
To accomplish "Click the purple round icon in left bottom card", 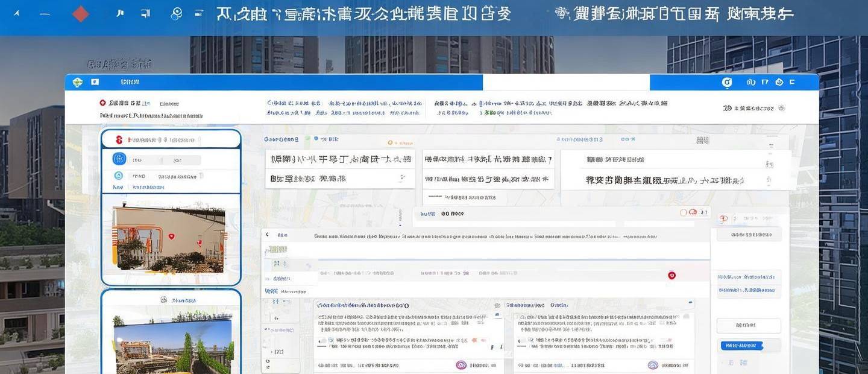I will pyautogui.click(x=461, y=365).
